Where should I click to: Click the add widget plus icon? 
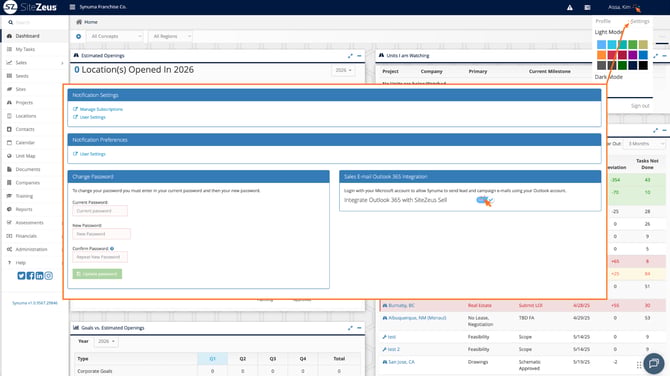pyautogui.click(x=78, y=36)
